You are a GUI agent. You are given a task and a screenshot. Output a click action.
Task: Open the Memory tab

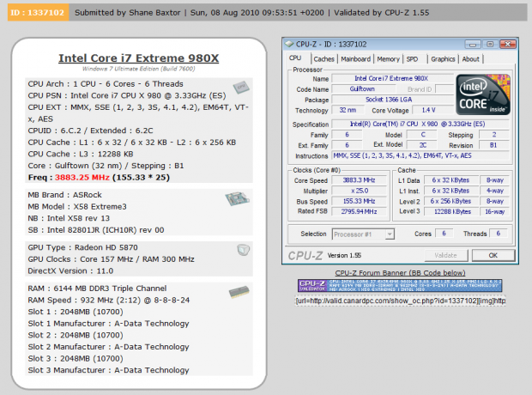coord(388,59)
